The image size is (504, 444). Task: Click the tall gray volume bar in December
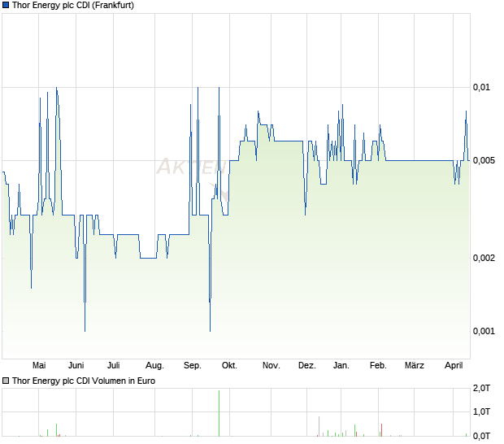click(319, 427)
